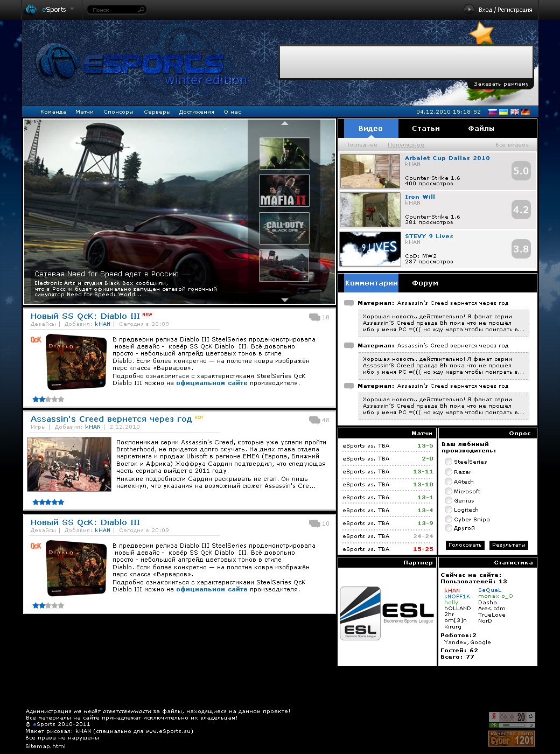Open the Arbalet Cup Dallas 2010 video
The image size is (560, 754).
447,158
